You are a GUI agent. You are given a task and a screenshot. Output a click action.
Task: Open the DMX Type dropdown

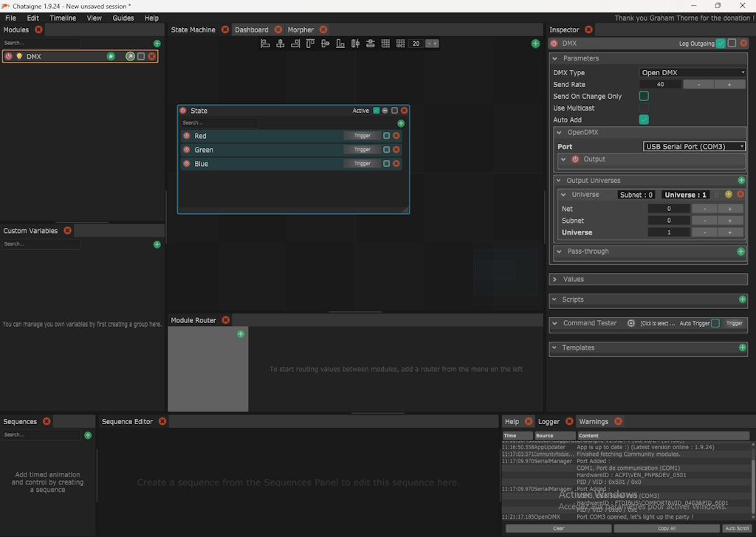click(693, 72)
